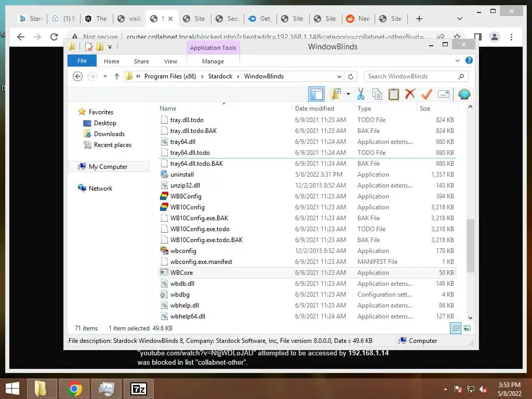Select My Computer in navigation pane
532x399 pixels.
108,167
